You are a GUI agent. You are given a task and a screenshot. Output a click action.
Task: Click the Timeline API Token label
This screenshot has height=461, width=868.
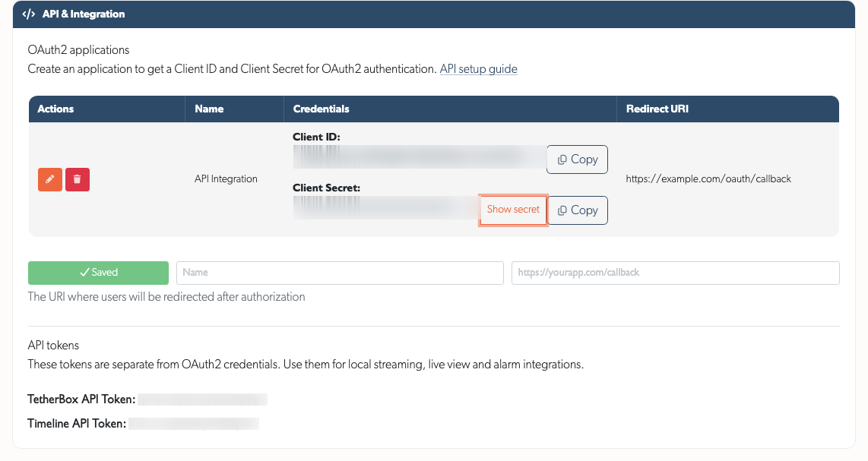(77, 424)
